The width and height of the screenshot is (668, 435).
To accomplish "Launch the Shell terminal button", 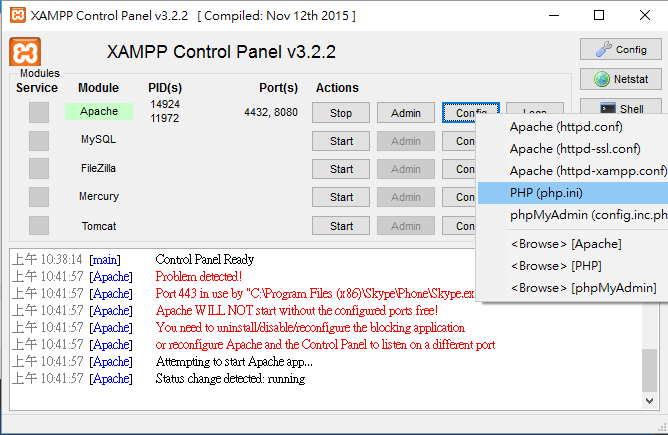I will click(621, 108).
